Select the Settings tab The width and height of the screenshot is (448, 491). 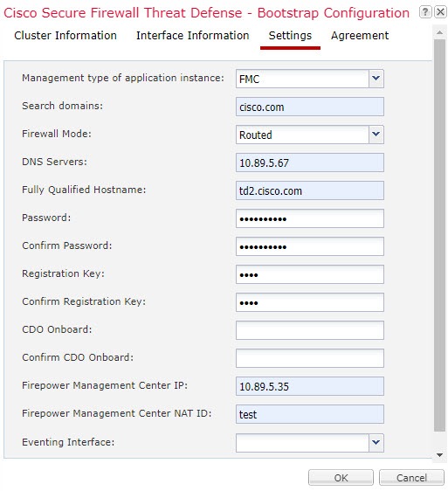click(x=290, y=36)
